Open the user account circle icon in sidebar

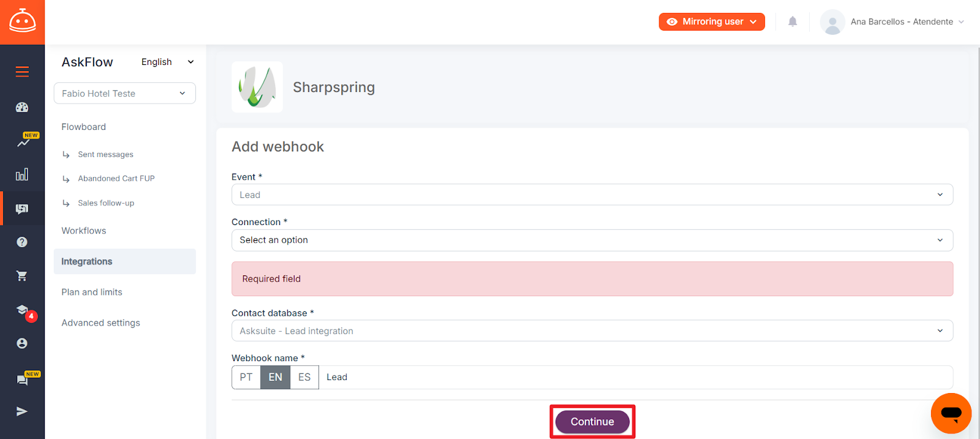tap(22, 343)
